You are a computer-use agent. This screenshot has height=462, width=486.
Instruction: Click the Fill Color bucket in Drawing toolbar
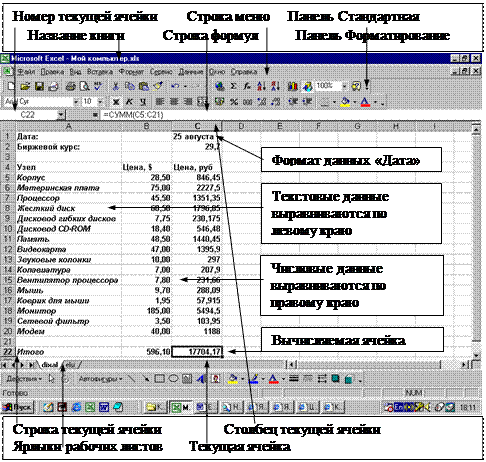tap(233, 379)
